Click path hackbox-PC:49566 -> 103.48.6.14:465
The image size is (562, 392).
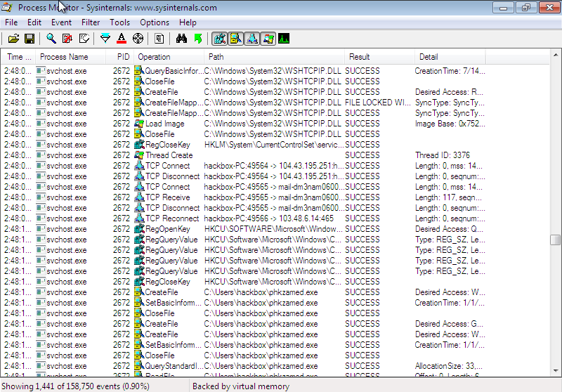point(269,218)
